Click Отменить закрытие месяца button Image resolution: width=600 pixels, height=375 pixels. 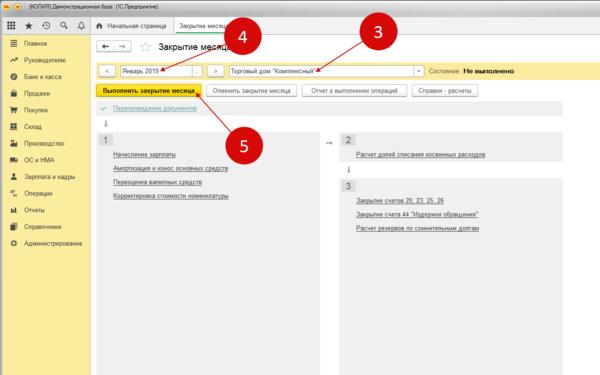click(x=251, y=91)
